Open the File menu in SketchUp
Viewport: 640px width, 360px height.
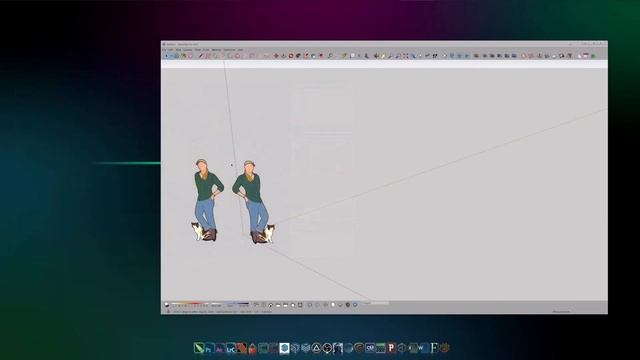tap(164, 50)
